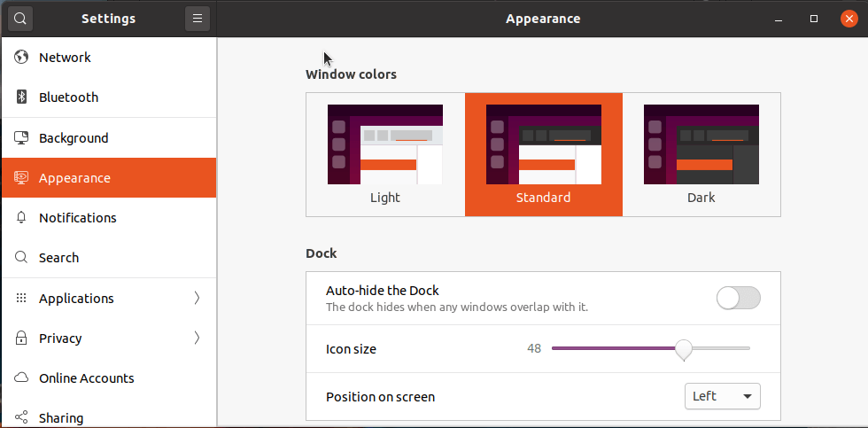Select the Dark window color theme
The image size is (868, 428).
(x=701, y=154)
